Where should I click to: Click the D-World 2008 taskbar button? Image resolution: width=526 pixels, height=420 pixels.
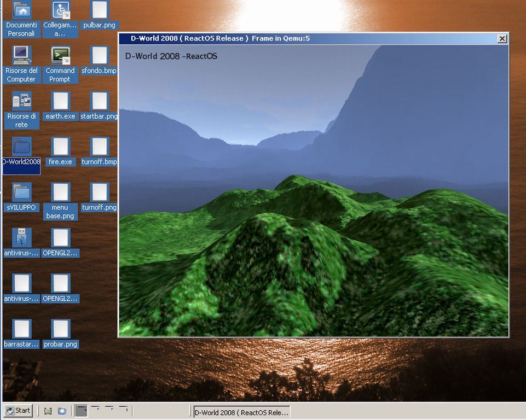[241, 412]
